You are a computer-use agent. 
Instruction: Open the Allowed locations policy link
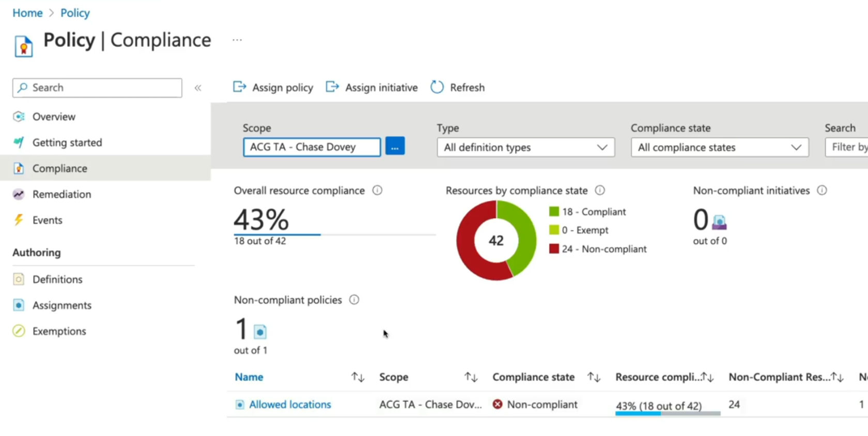pos(290,404)
